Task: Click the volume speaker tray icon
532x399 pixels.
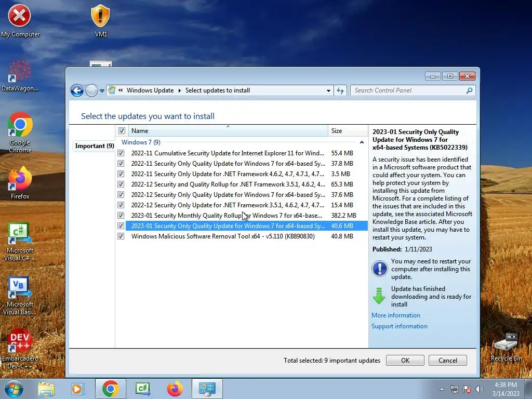Action: coord(480,389)
